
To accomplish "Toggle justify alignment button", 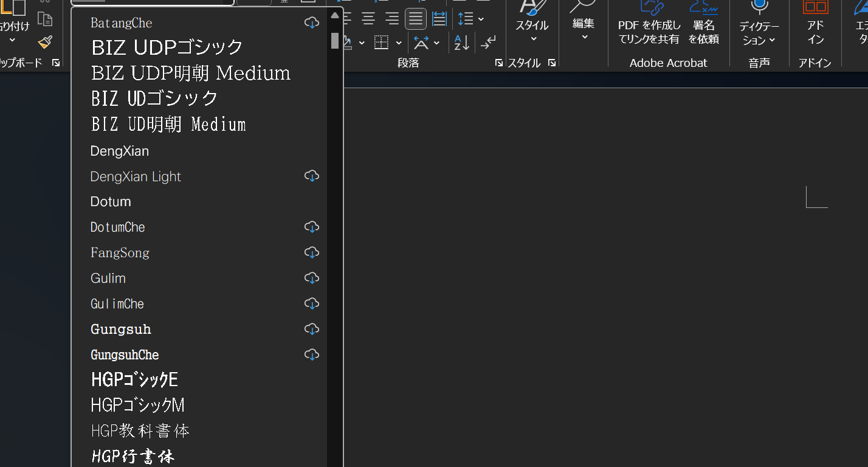I will click(416, 19).
